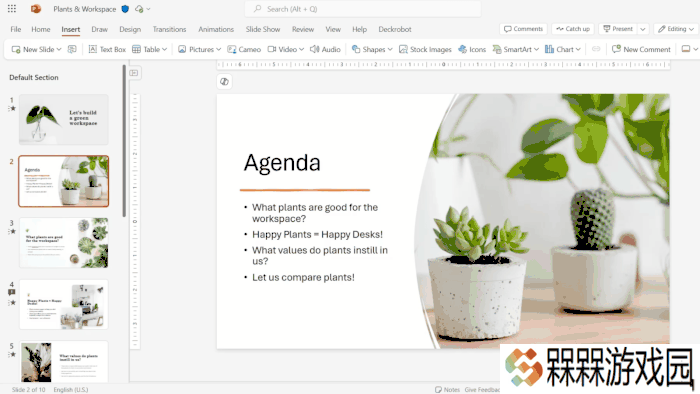Open the Transitions tab
Viewport: 700px width, 394px height.
click(x=169, y=29)
